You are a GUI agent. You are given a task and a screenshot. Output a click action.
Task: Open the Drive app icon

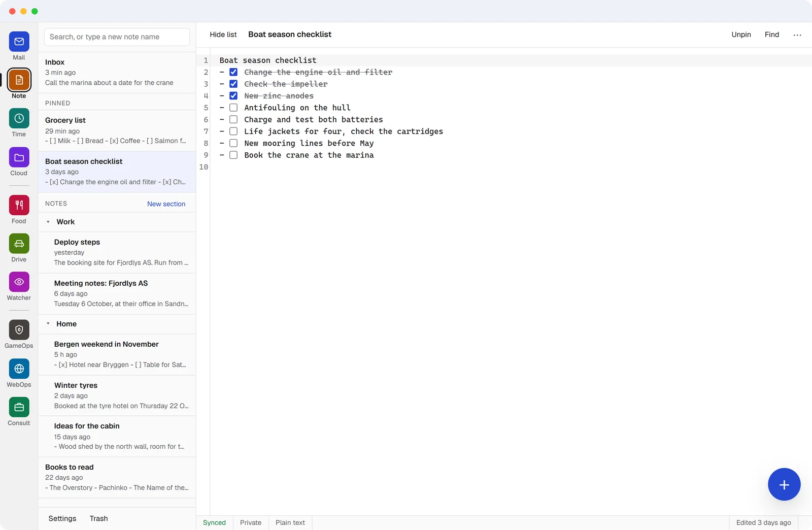[19, 244]
